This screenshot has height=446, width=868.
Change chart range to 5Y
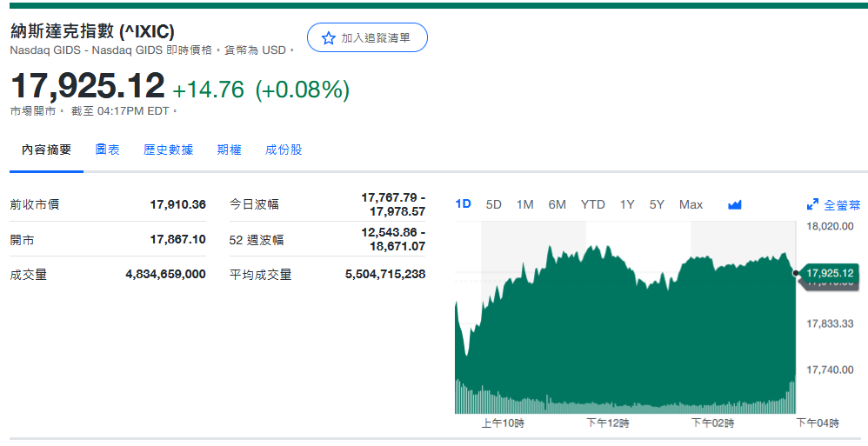click(656, 204)
